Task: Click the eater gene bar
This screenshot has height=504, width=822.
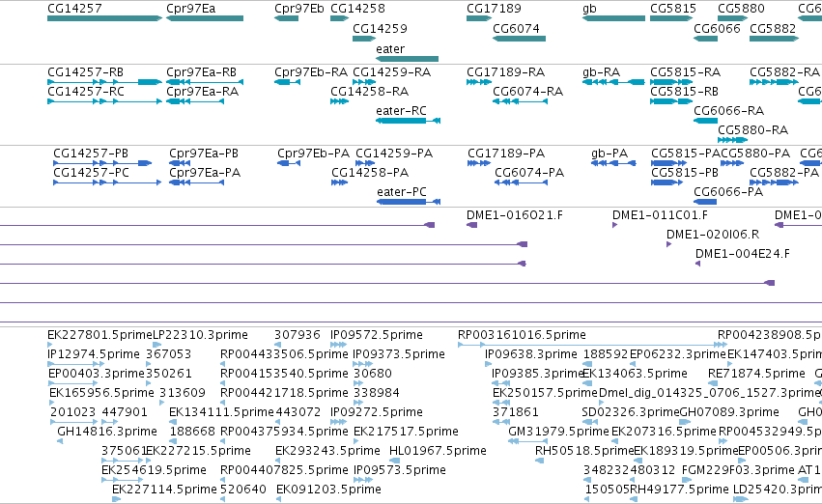Action: coord(407,59)
